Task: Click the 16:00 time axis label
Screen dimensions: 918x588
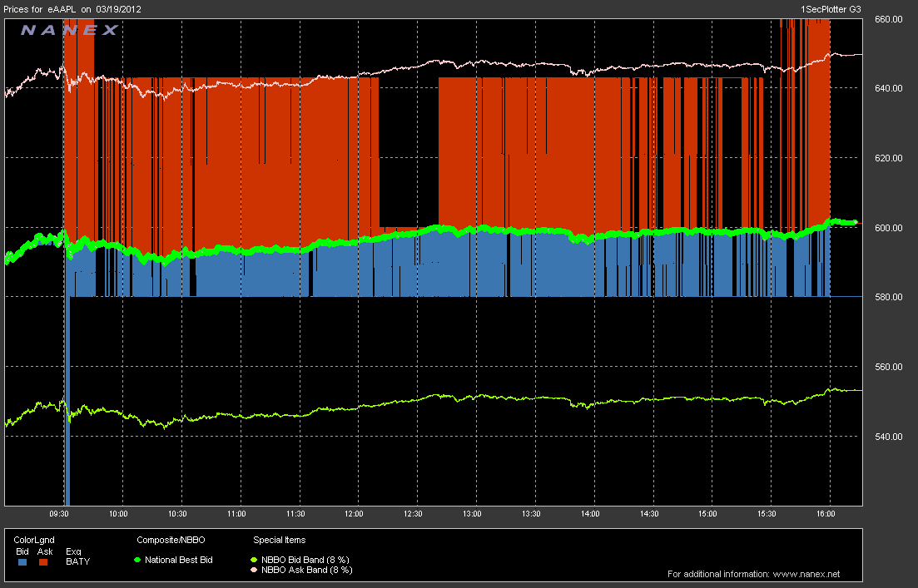Action: (x=826, y=514)
